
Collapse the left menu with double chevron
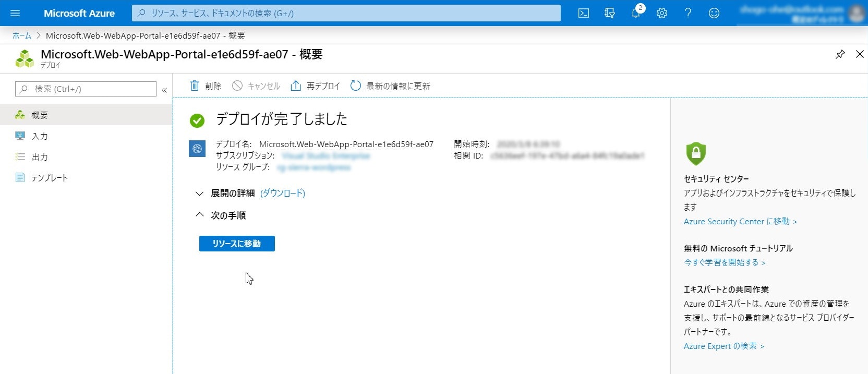164,90
